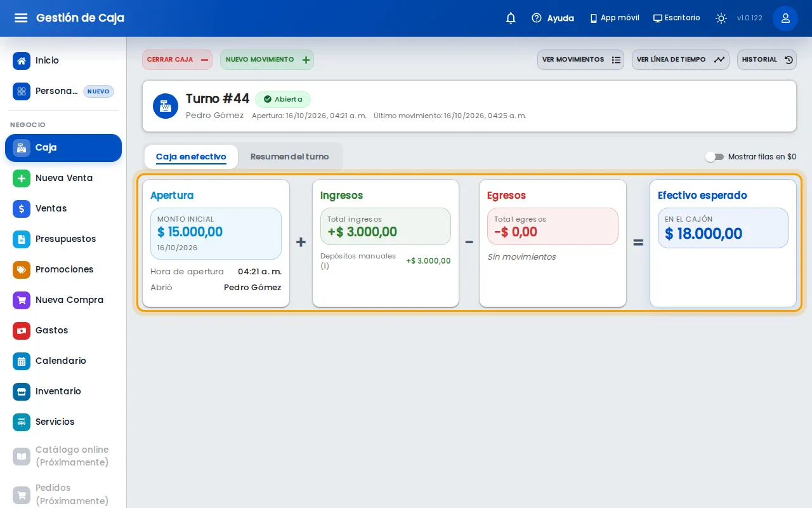Open notifications bell icon
The height and width of the screenshot is (508, 812).
click(x=511, y=18)
